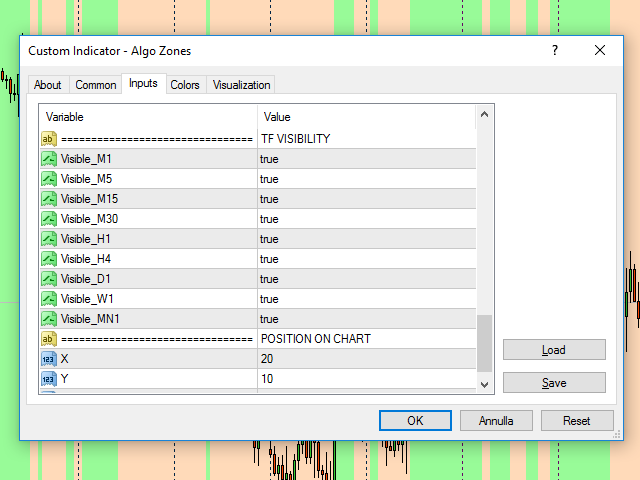Open the Visualization tab
Screen dimensions: 640x480
241,85
